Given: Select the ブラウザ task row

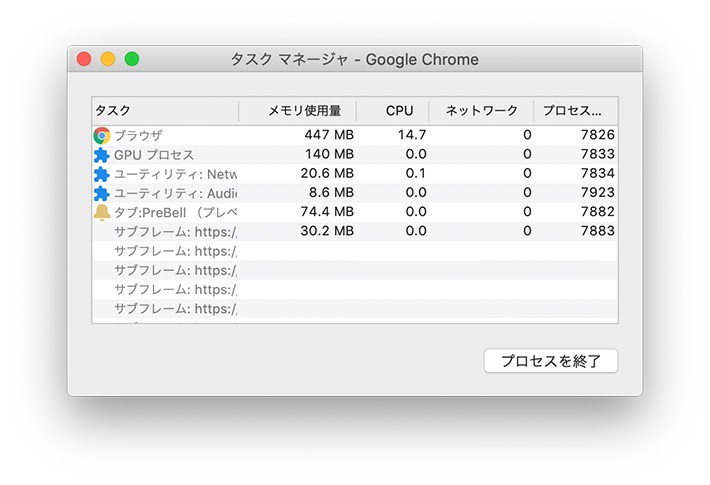Looking at the screenshot, I should pyautogui.click(x=355, y=135).
